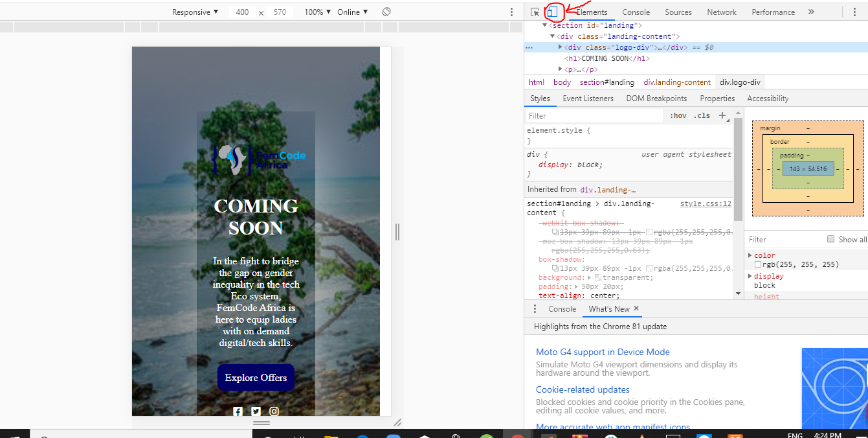868x438 pixels.
Task: Open the DevTools customization three-dot menu
Action: [856, 12]
